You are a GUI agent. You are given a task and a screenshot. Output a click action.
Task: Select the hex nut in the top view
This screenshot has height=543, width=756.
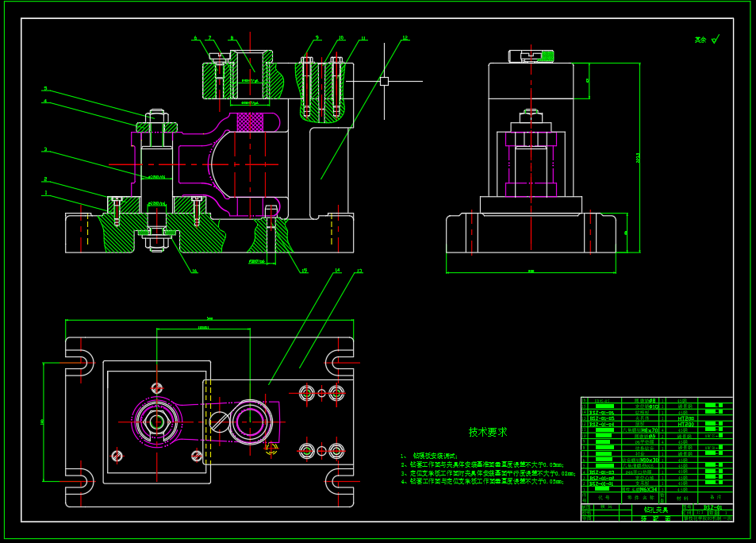click(x=157, y=422)
